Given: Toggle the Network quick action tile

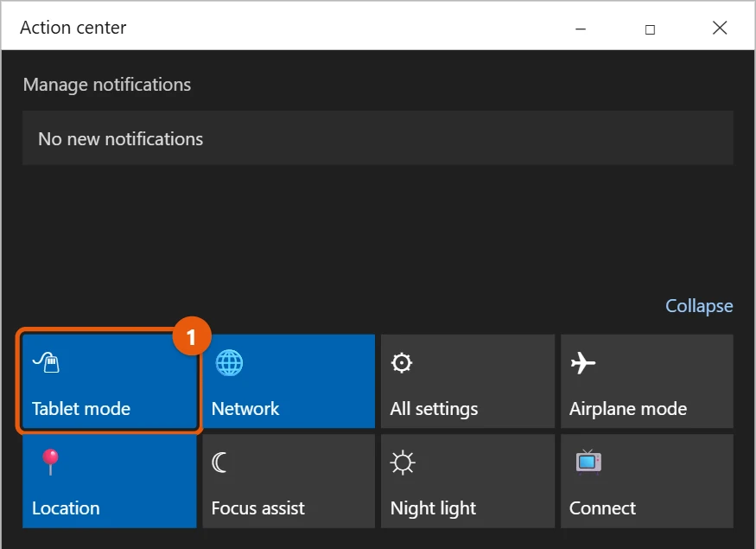Looking at the screenshot, I should [289, 381].
